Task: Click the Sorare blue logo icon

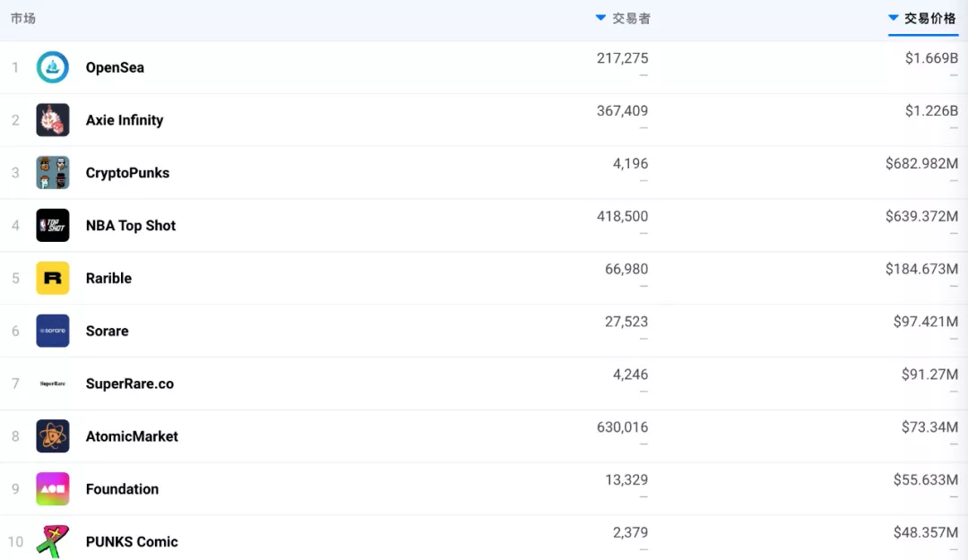Action: pos(53,331)
